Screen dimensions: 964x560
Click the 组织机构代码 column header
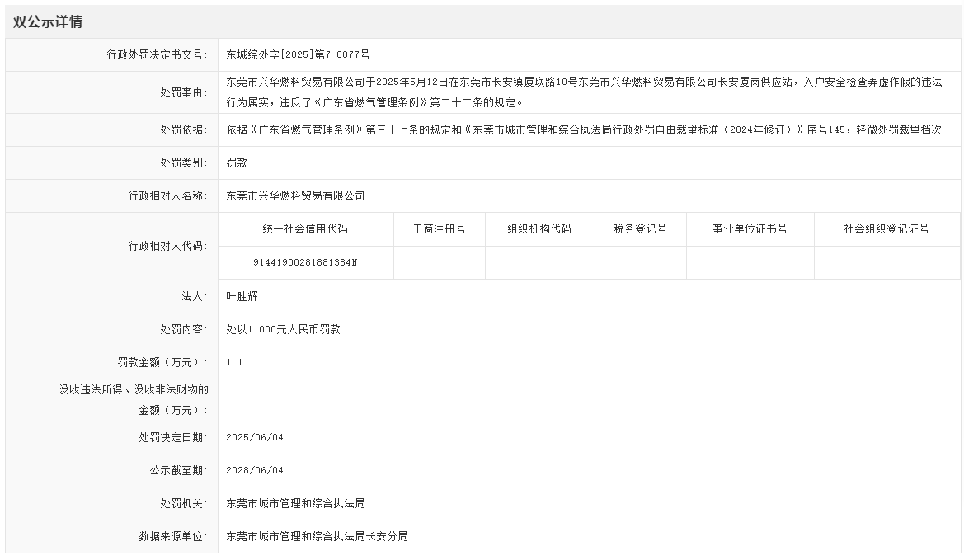pyautogui.click(x=539, y=228)
